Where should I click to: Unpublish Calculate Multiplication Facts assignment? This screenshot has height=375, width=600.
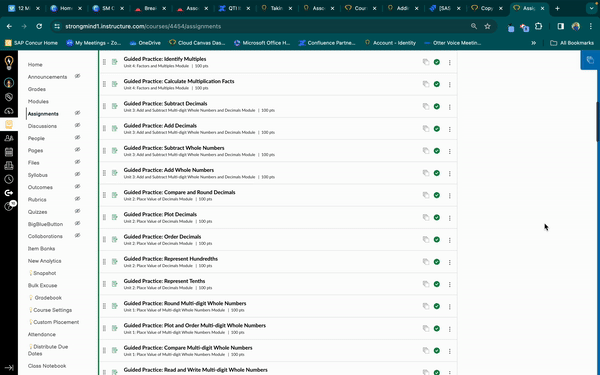pyautogui.click(x=437, y=84)
